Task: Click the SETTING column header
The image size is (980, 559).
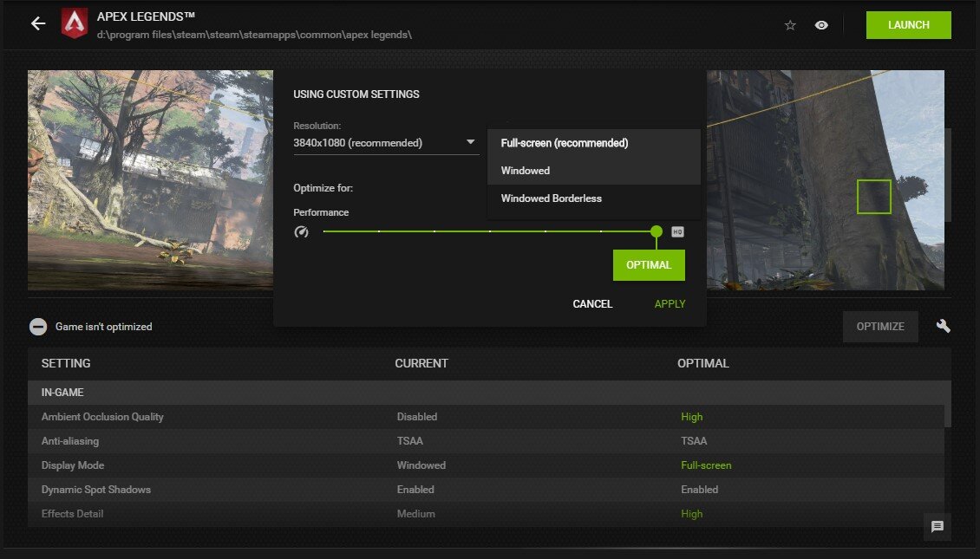Action: 66,363
